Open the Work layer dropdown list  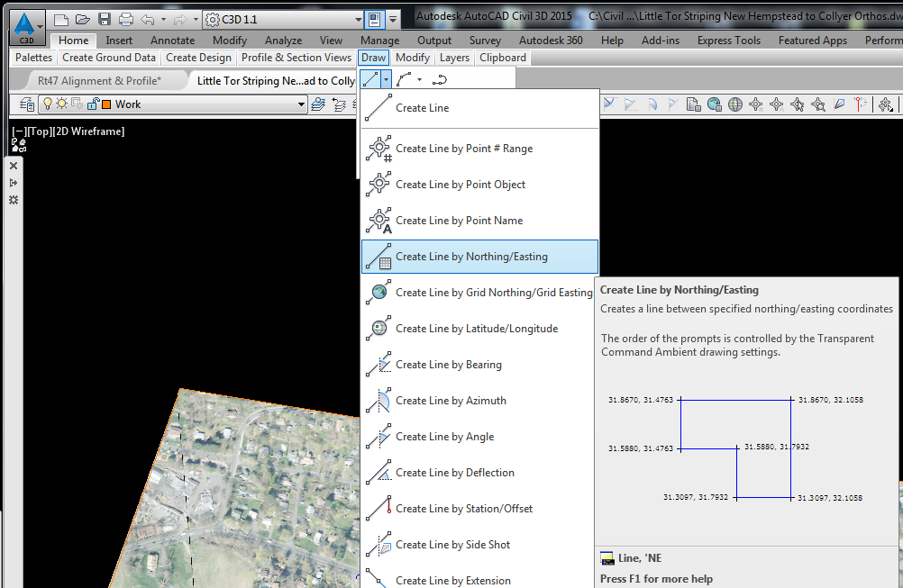pos(301,104)
